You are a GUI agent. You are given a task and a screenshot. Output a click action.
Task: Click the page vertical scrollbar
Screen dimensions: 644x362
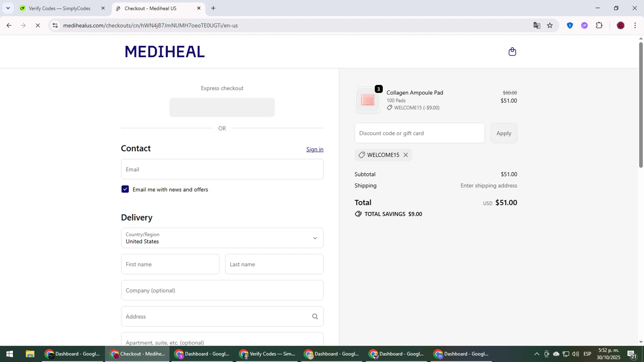[x=641, y=105]
